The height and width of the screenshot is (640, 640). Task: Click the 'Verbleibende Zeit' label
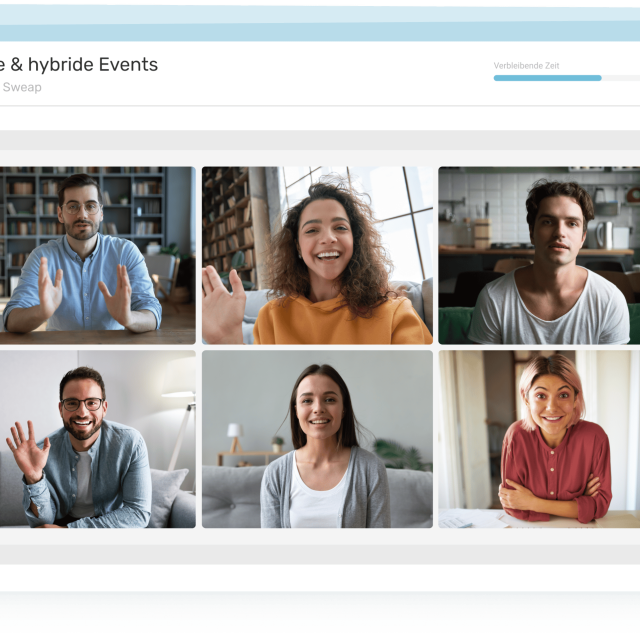527,66
